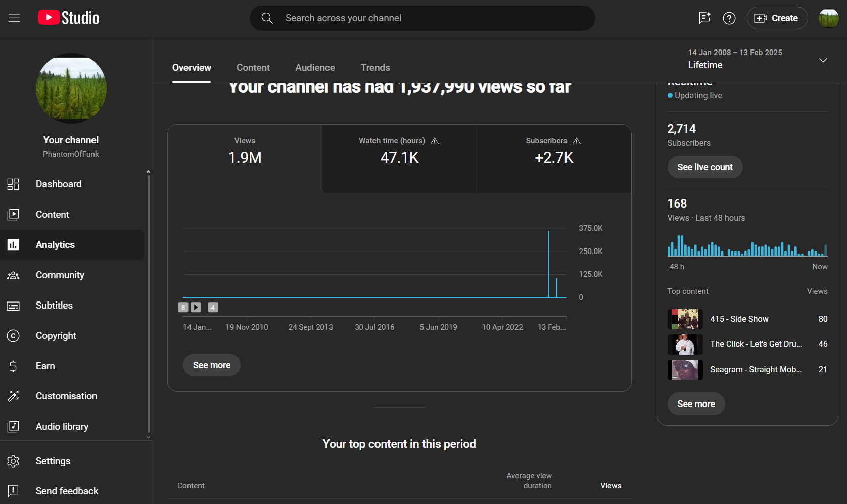
Task: Select the Views metric card
Action: 245,159
